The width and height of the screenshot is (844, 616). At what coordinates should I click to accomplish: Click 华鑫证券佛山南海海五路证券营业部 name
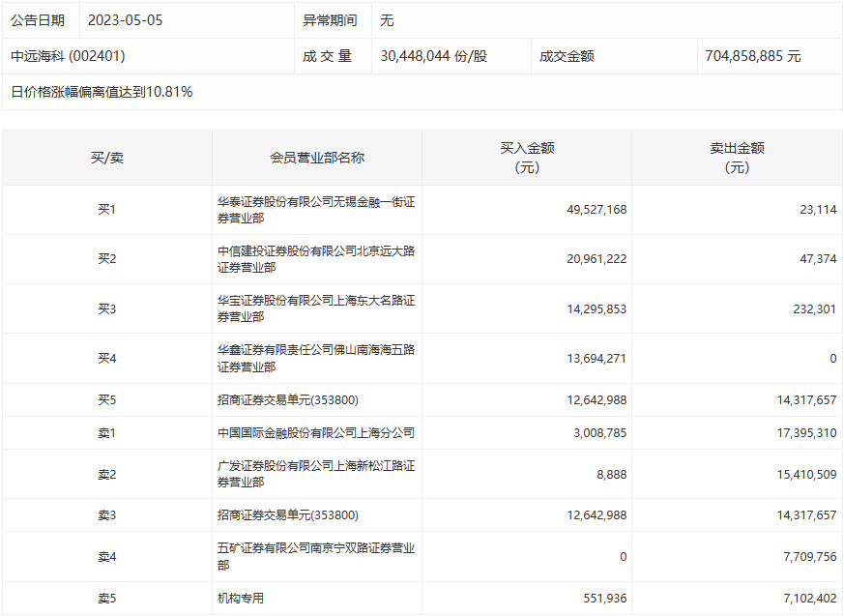tap(316, 359)
